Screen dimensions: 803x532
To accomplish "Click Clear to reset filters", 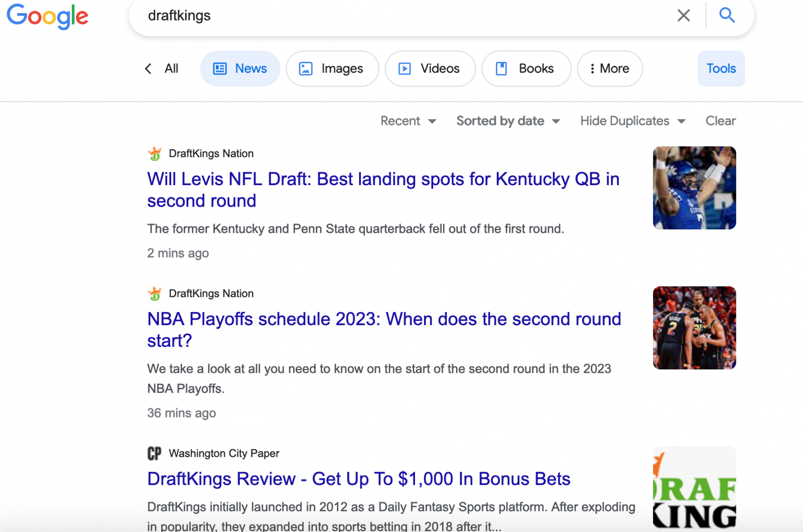I will click(721, 121).
